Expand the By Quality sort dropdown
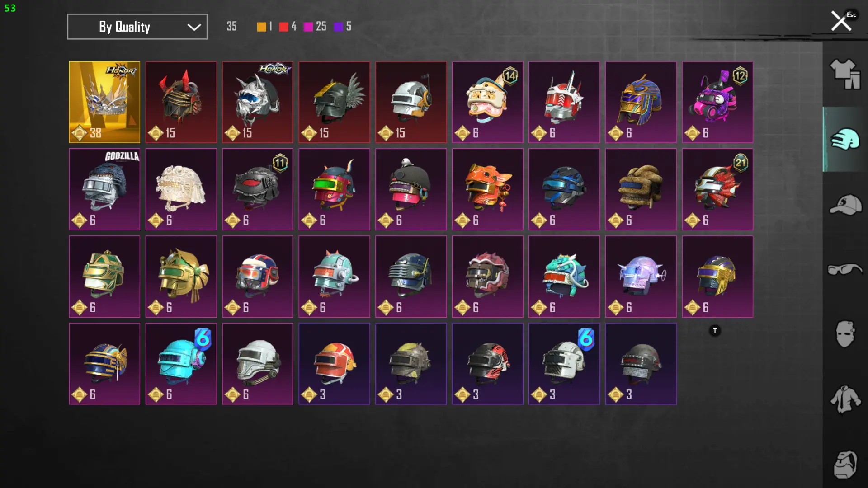868x488 pixels. point(137,27)
